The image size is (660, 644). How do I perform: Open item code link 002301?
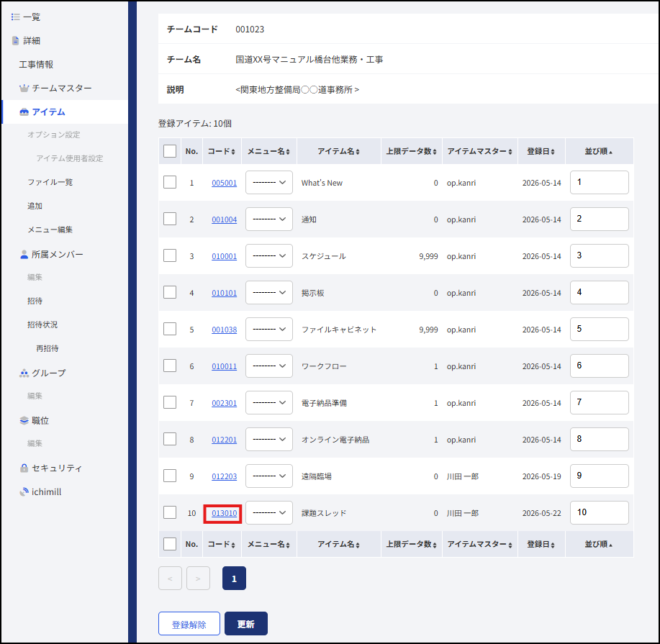(x=224, y=403)
